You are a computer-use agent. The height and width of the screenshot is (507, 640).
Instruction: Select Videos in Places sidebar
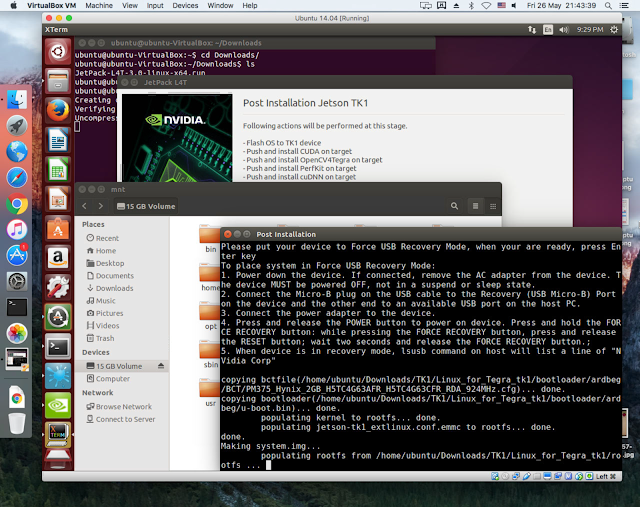(103, 325)
